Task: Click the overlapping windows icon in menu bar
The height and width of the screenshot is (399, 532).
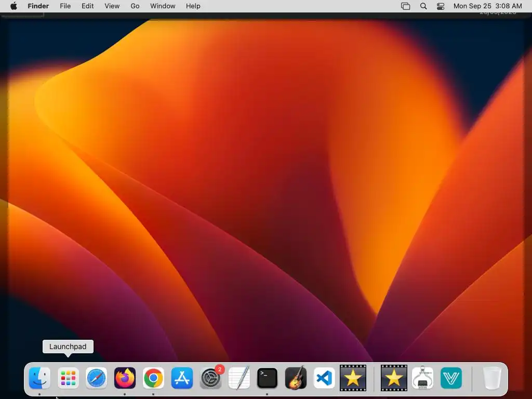Action: click(405, 6)
